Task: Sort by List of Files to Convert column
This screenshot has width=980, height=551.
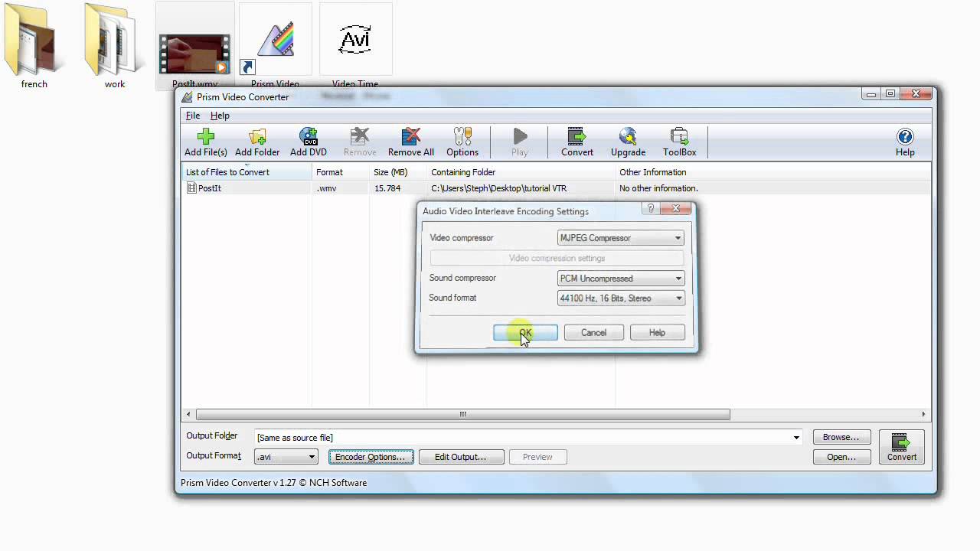Action: coord(247,172)
